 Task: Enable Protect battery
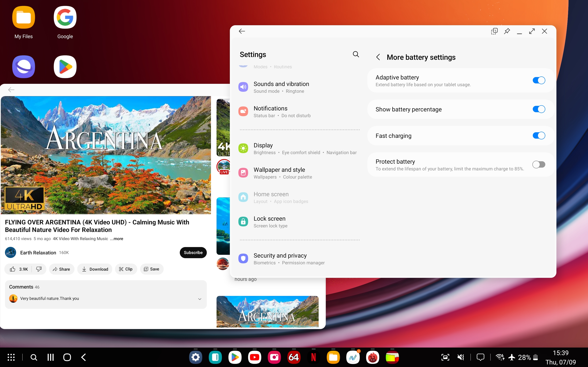tap(539, 165)
